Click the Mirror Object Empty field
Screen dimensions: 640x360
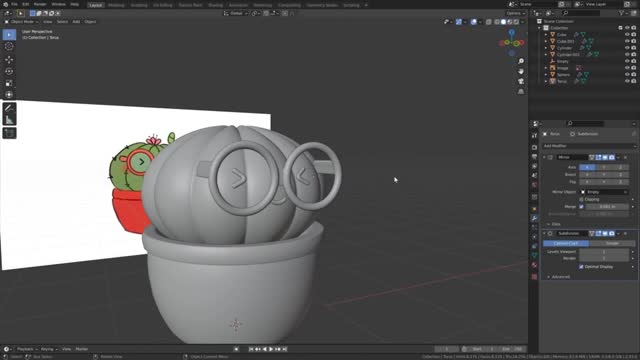pyautogui.click(x=604, y=192)
